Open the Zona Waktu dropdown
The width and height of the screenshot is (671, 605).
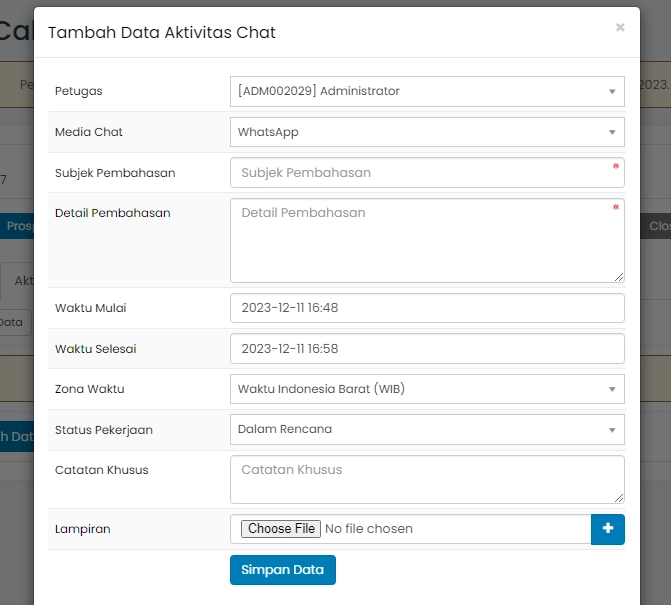[x=427, y=388]
